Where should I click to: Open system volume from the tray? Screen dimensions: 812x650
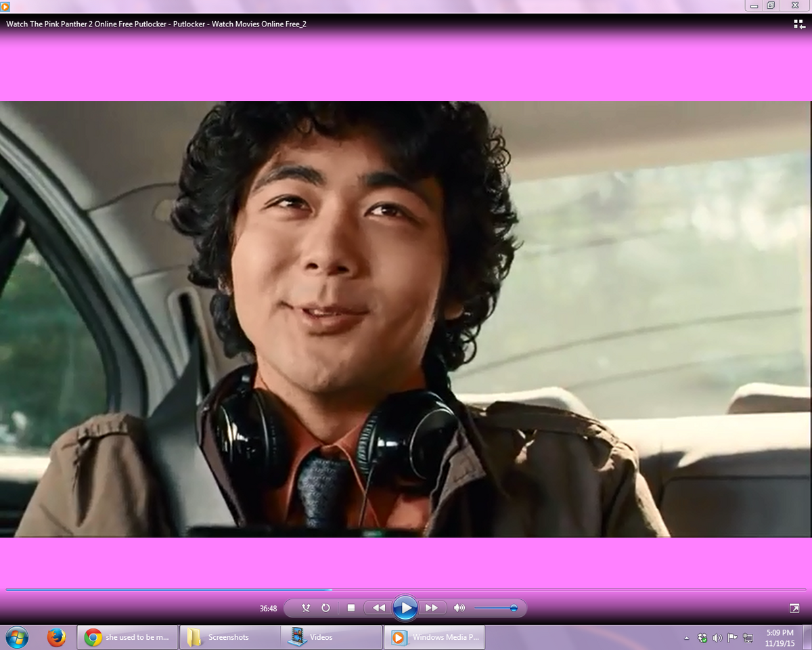click(717, 638)
